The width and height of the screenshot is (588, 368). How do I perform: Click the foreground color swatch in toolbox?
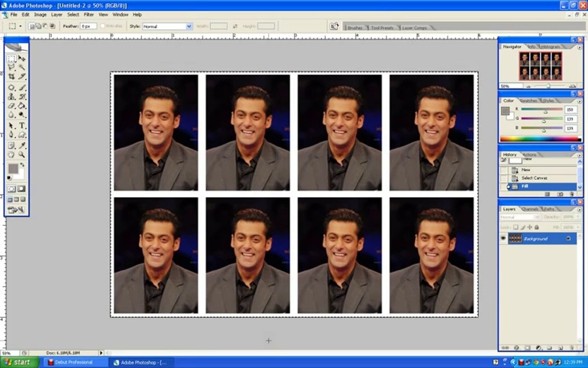[13, 169]
